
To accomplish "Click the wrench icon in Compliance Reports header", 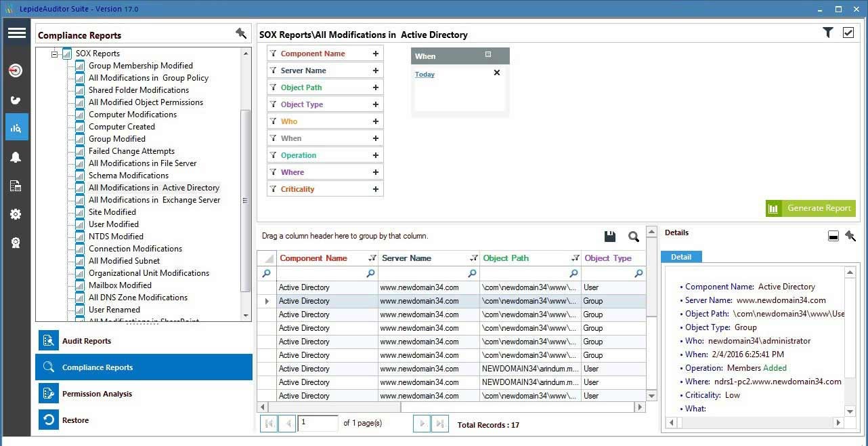I will pyautogui.click(x=241, y=33).
